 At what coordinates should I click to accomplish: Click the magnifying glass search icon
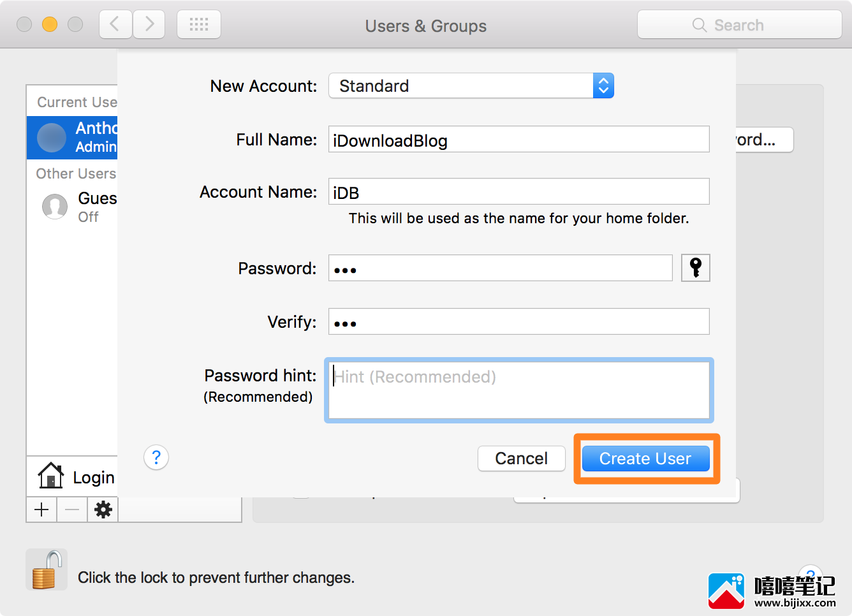tap(700, 25)
